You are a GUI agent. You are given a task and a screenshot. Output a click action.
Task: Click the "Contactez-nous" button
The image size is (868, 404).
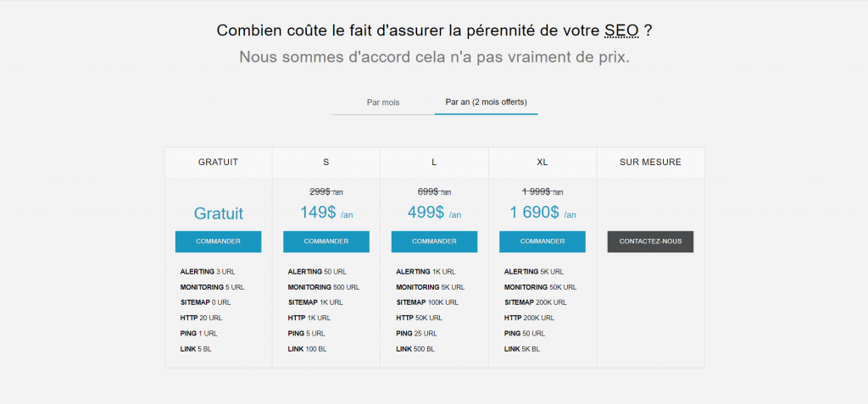tap(650, 241)
